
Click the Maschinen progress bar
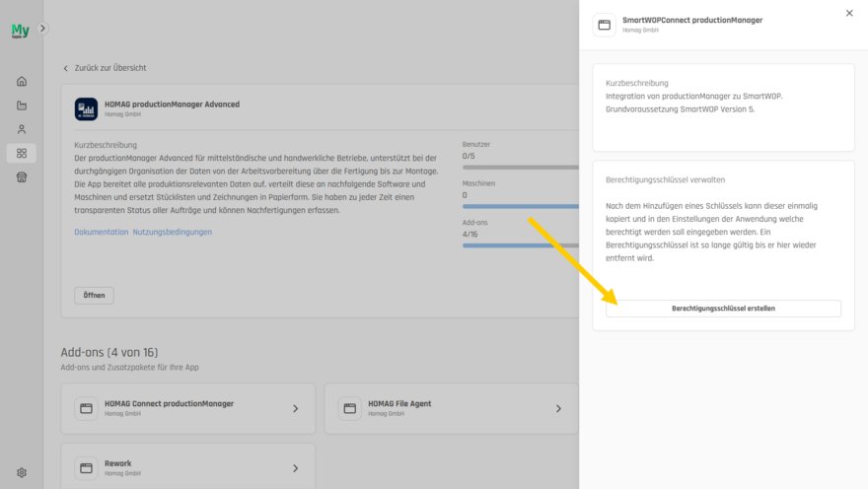coord(521,206)
